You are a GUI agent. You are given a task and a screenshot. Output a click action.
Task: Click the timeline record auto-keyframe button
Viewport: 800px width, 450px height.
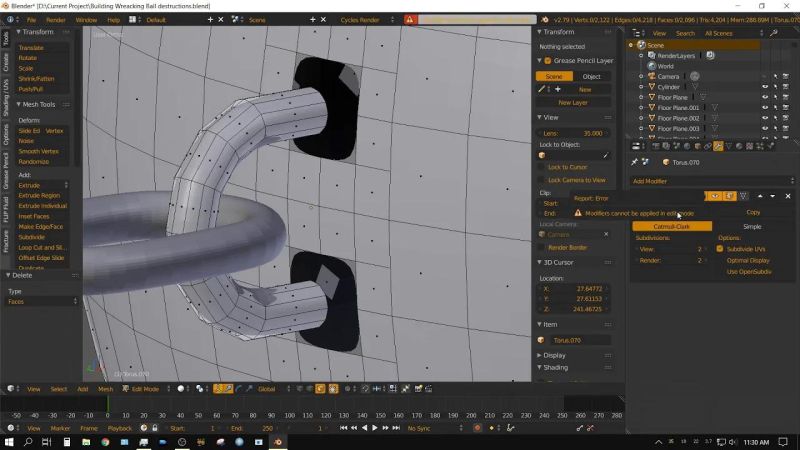477,428
